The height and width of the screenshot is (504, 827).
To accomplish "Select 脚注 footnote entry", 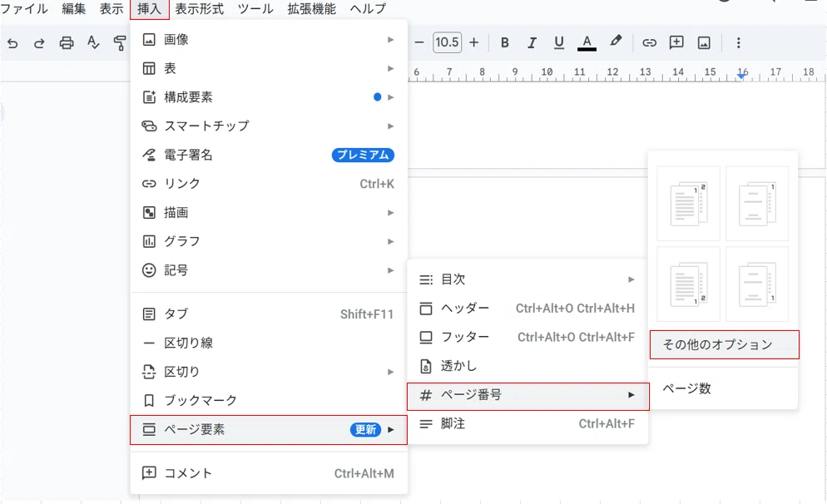I will [x=527, y=424].
